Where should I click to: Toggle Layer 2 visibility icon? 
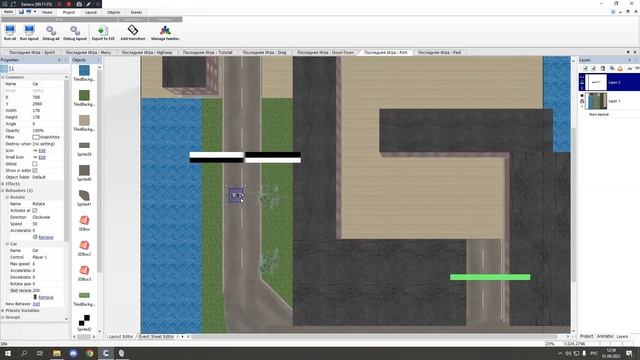click(582, 77)
